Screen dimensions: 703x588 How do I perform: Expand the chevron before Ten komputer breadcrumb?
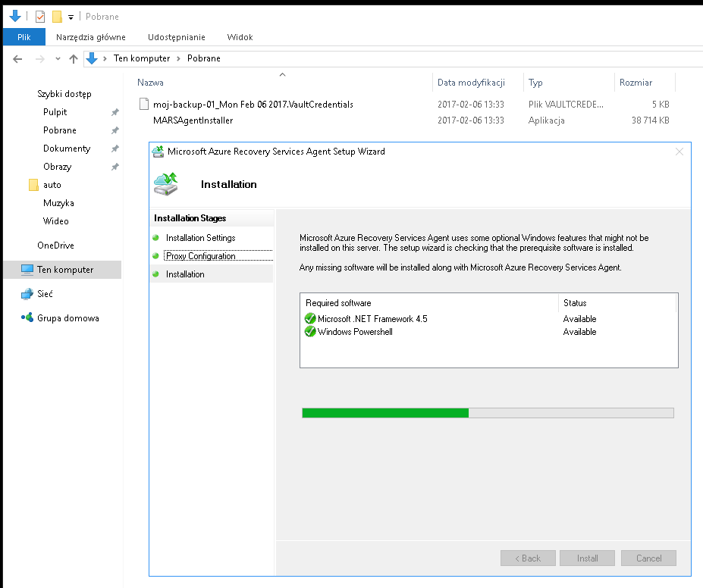click(105, 58)
